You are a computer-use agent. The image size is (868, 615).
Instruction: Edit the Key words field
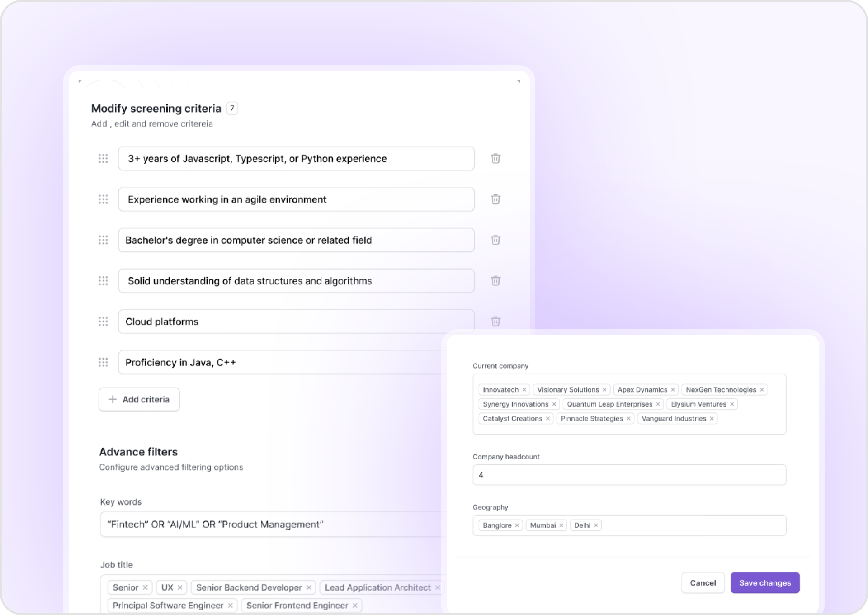[273, 525]
